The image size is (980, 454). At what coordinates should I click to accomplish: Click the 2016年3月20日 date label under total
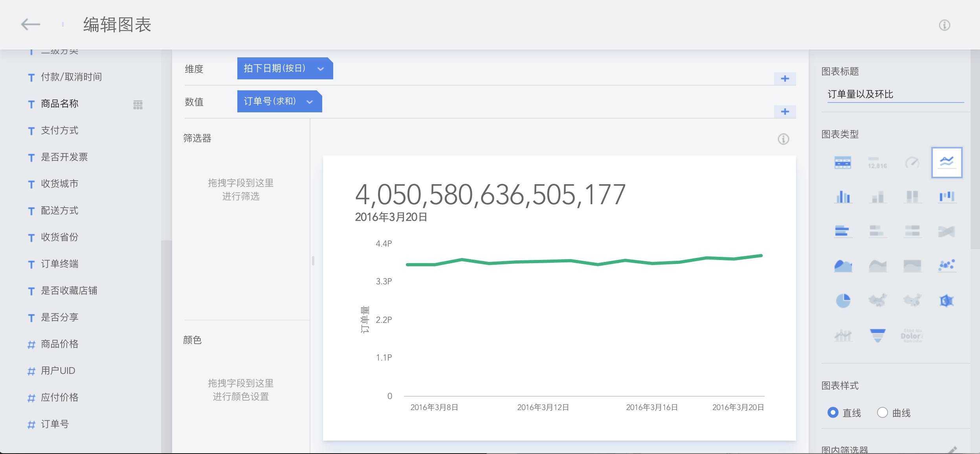[391, 217]
